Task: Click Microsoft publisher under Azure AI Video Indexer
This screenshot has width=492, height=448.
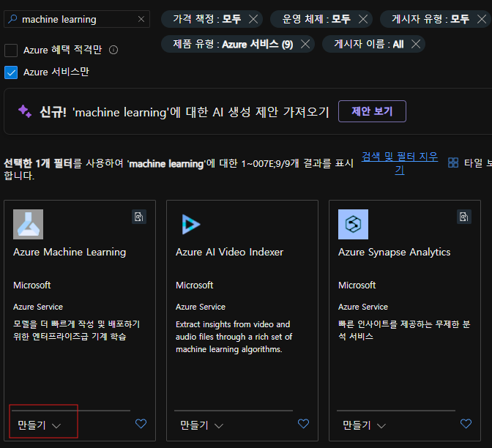Action: [195, 285]
